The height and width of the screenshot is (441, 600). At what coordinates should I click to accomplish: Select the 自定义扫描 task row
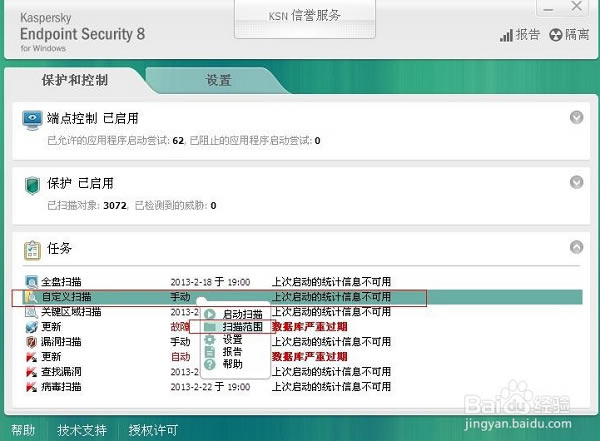[302, 297]
